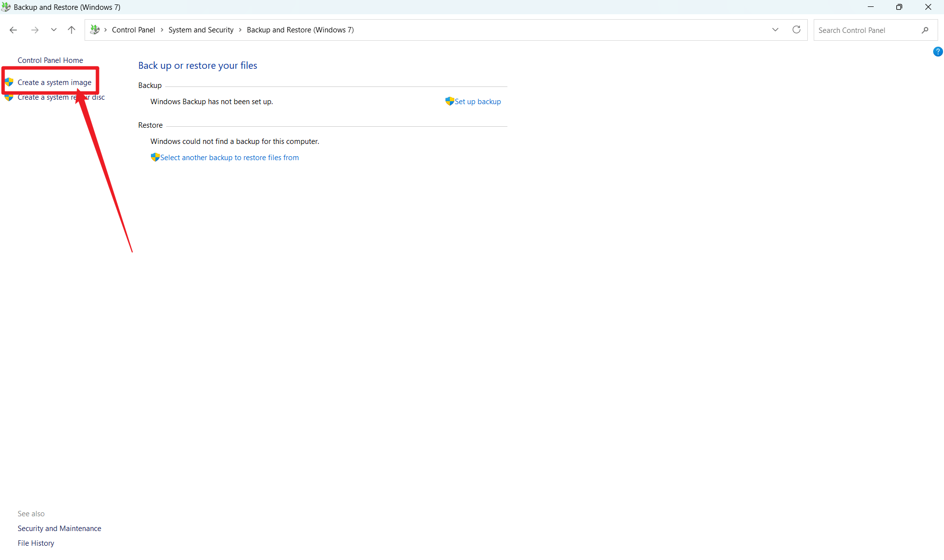
Task: Expand the chevron after the address bar icon
Action: (x=106, y=30)
